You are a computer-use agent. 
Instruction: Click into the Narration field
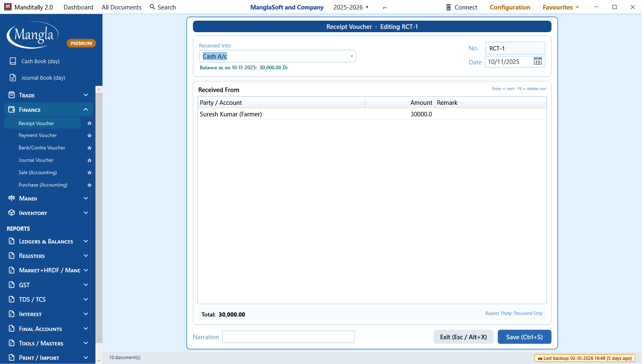point(288,337)
